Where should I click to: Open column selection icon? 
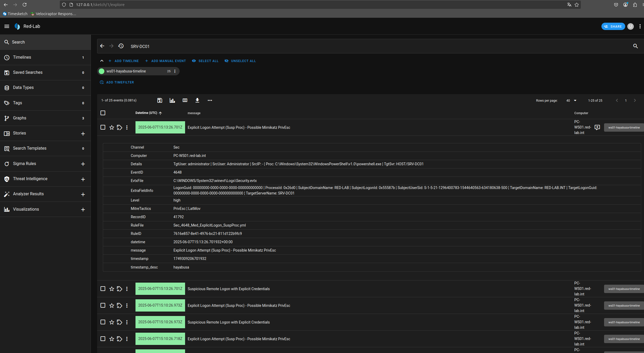185,100
